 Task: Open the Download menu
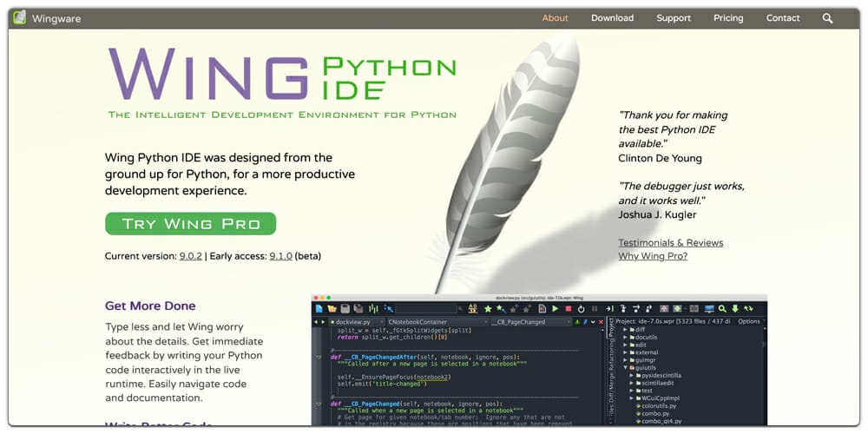click(612, 18)
